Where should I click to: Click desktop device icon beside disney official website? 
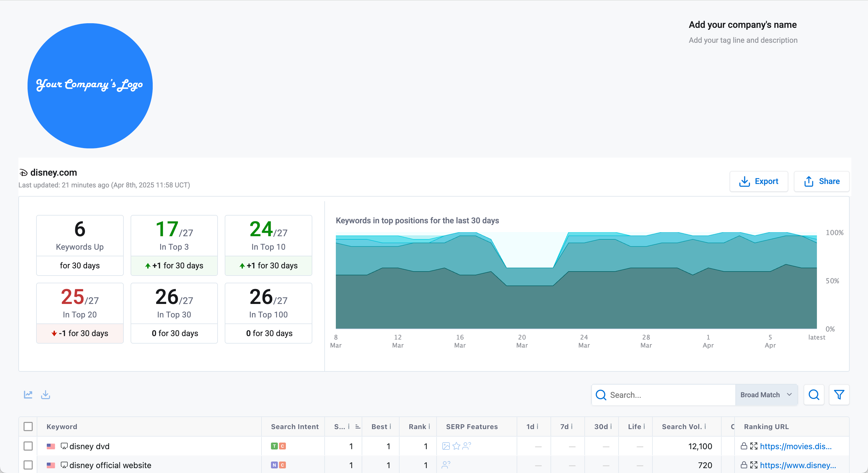tap(64, 465)
